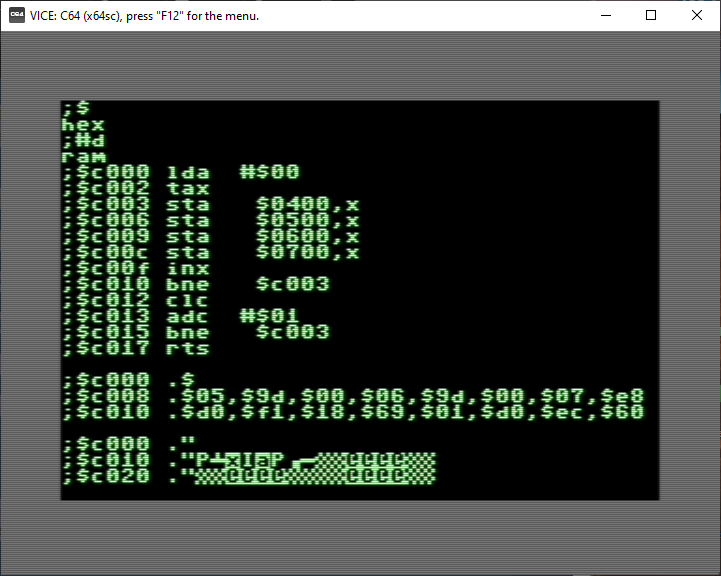Maximize the VICE emulator window

tap(651, 15)
